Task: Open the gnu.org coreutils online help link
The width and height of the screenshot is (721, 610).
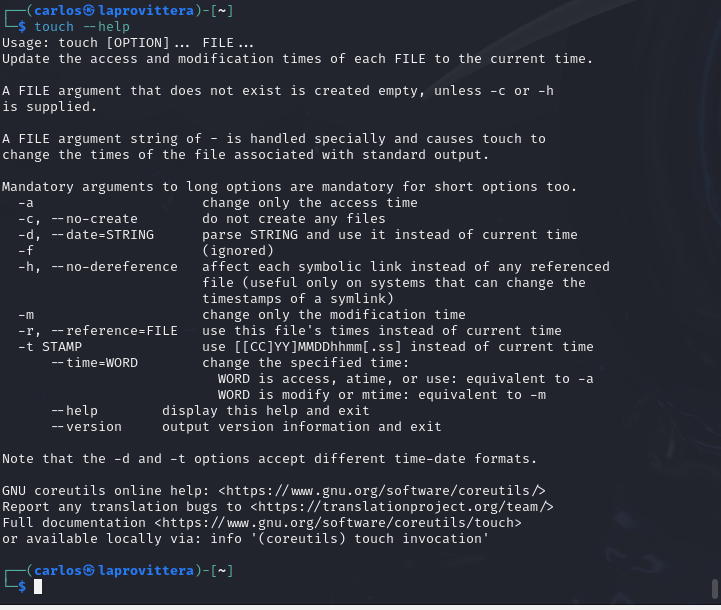Action: click(382, 490)
